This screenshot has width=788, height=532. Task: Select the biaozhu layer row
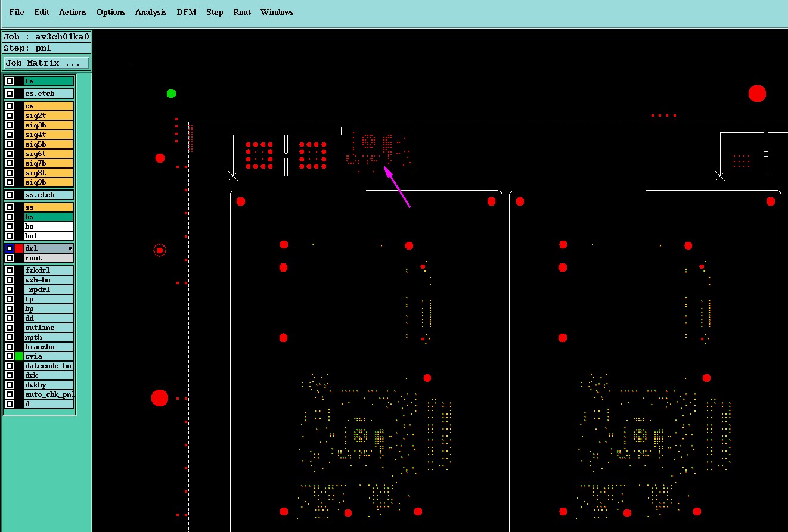(x=49, y=347)
